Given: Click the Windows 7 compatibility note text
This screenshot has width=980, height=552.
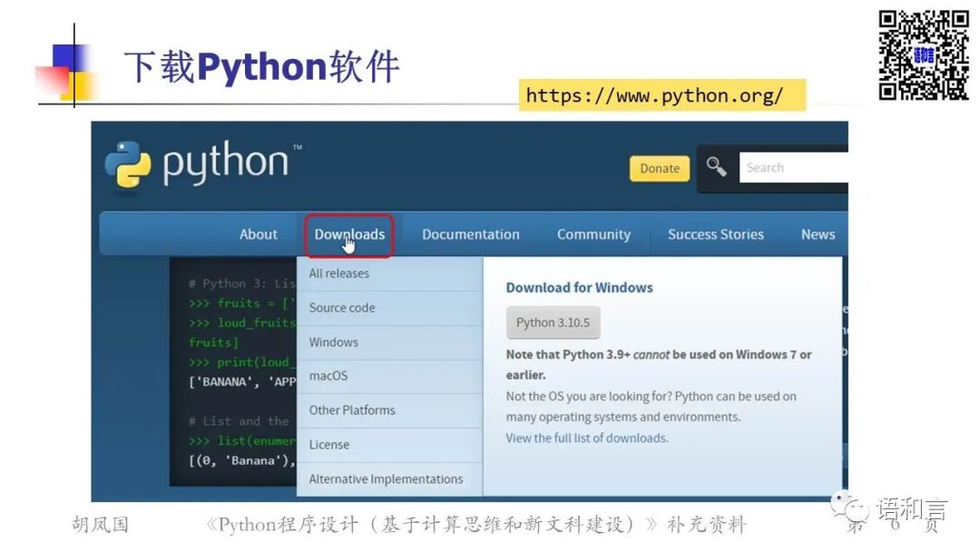Looking at the screenshot, I should pyautogui.click(x=659, y=364).
